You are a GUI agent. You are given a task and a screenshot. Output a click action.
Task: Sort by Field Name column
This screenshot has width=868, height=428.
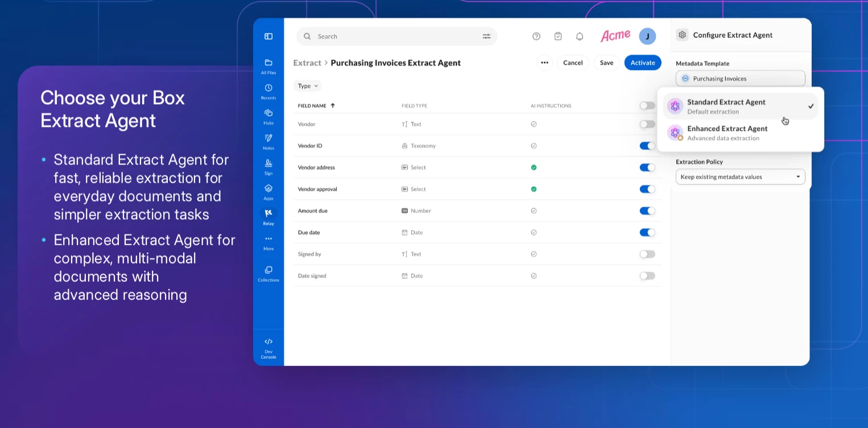tap(316, 106)
